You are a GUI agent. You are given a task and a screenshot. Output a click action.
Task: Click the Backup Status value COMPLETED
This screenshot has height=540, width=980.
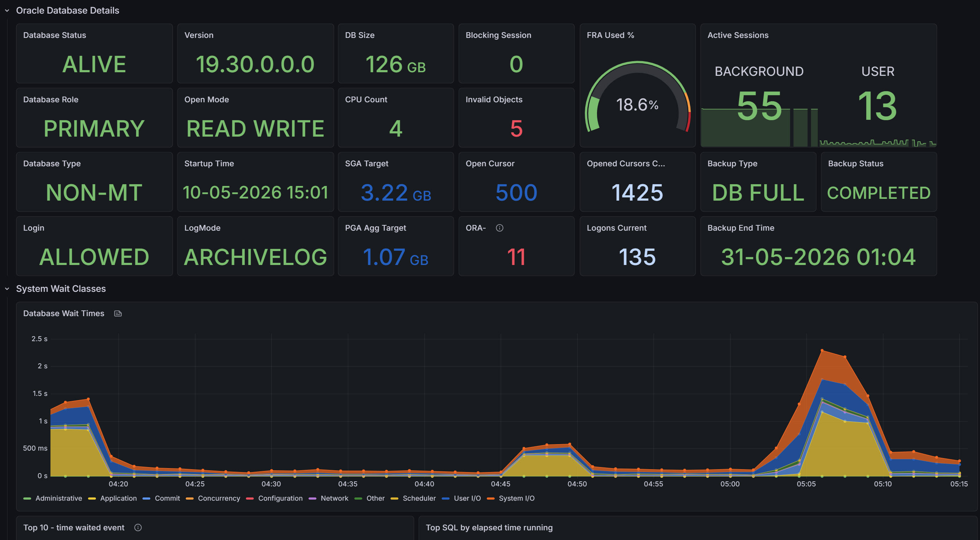[879, 193]
